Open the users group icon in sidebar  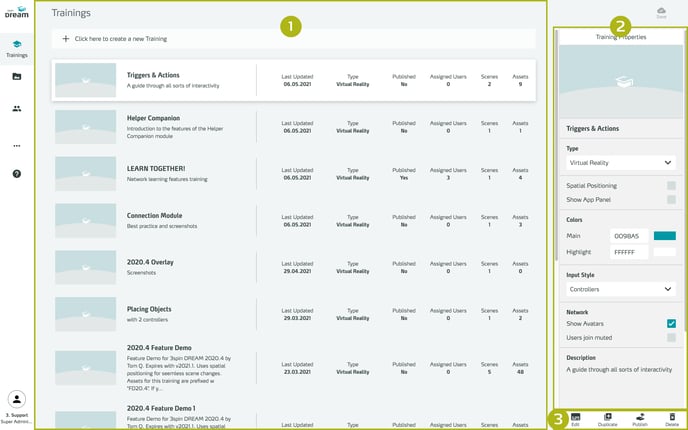coord(17,108)
